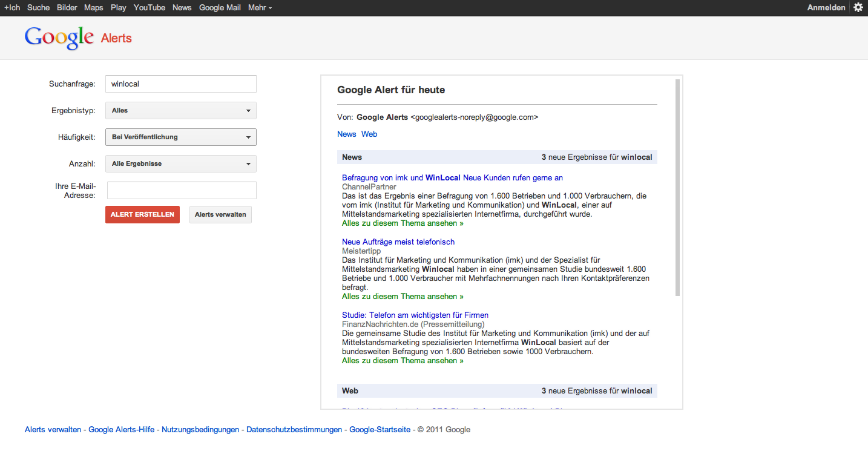This screenshot has height=451, width=868.
Task: Open the +Ich menu item
Action: tap(12, 7)
